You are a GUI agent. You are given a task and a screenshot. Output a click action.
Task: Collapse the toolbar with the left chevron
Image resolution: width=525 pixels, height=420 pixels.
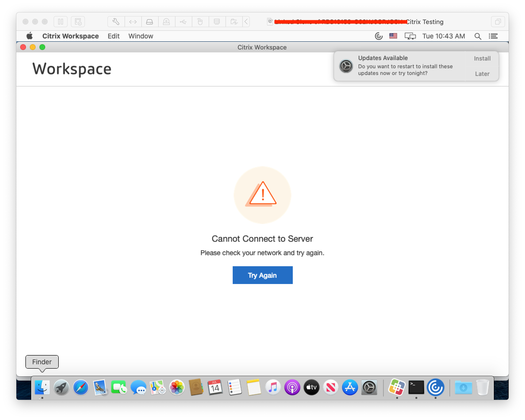point(246,22)
